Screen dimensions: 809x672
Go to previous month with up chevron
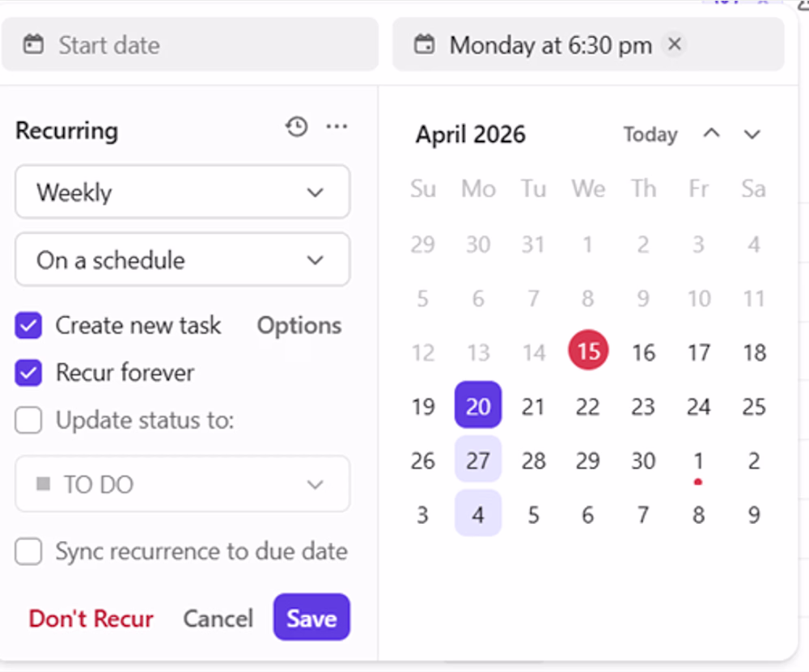tap(711, 133)
